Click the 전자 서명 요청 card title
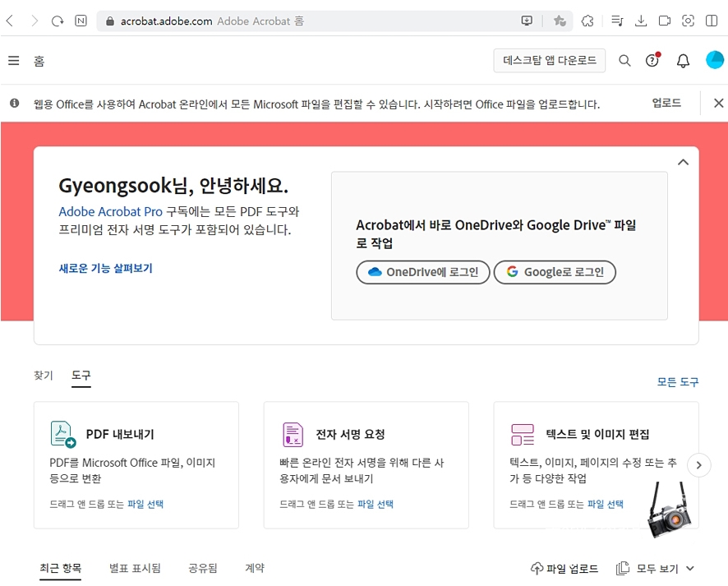This screenshot has width=728, height=586. pos(350,435)
